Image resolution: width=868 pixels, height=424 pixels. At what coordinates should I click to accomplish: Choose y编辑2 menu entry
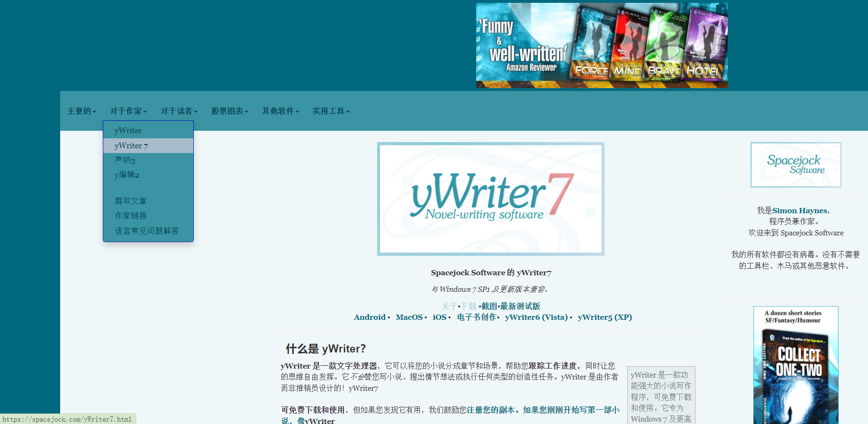(x=148, y=175)
